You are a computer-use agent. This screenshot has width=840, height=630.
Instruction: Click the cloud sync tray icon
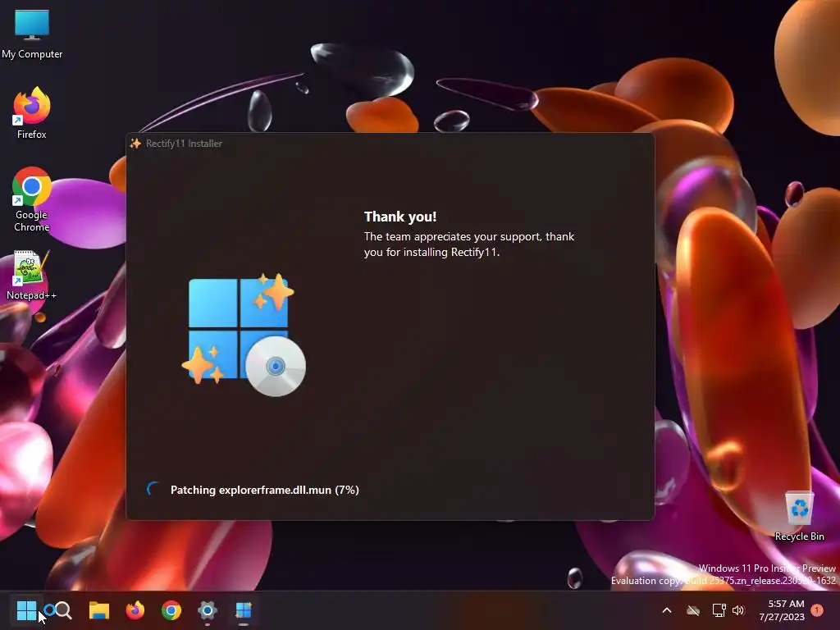point(693,610)
